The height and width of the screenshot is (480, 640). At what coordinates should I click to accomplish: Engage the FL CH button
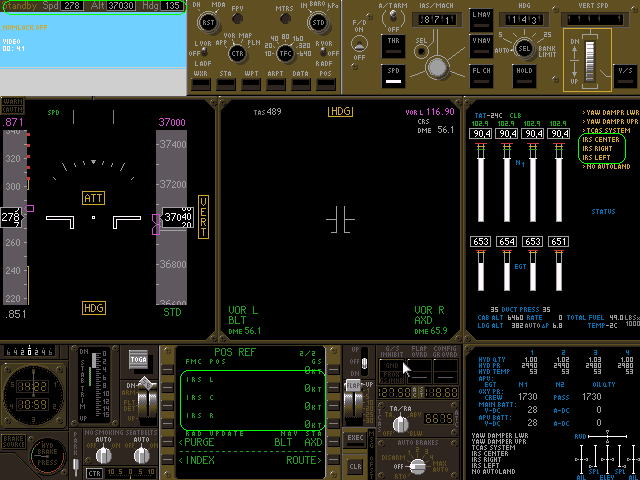481,76
